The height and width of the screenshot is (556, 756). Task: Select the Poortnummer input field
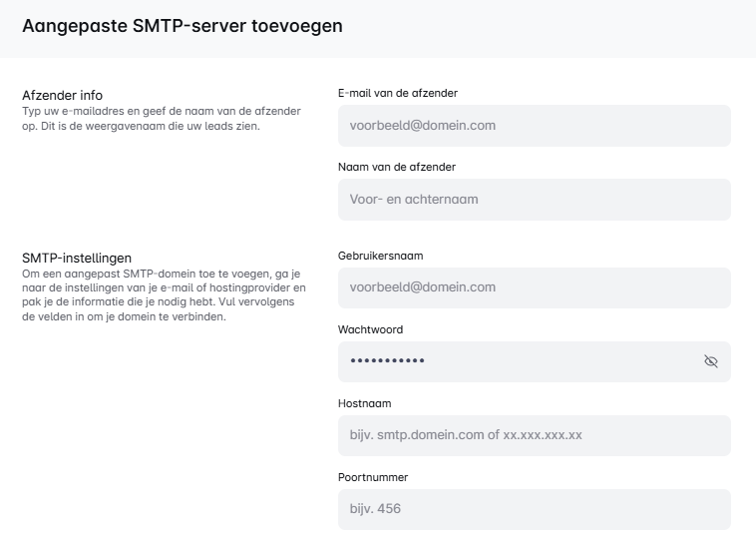point(534,509)
